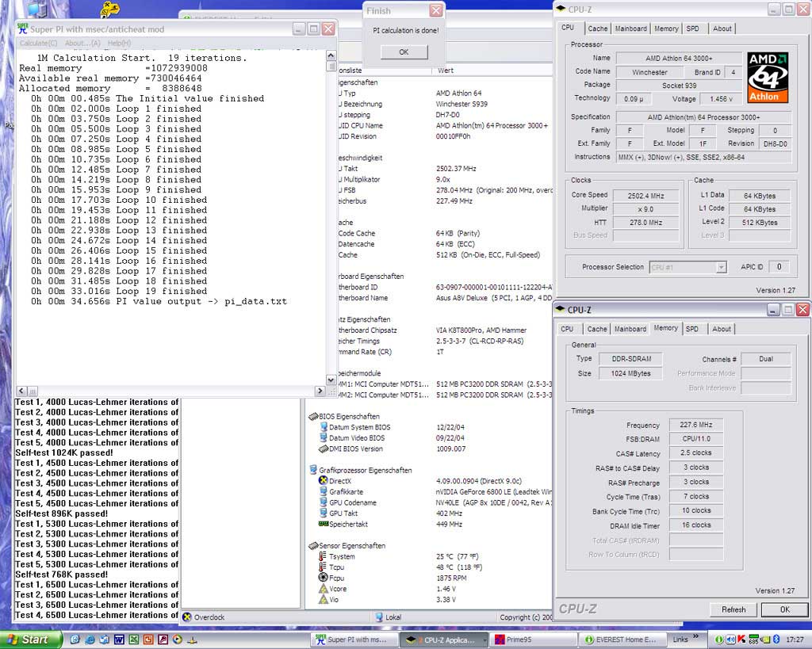This screenshot has height=649, width=812.
Task: Click Super PI horizontal scrollbar left arrow
Action: [x=21, y=391]
